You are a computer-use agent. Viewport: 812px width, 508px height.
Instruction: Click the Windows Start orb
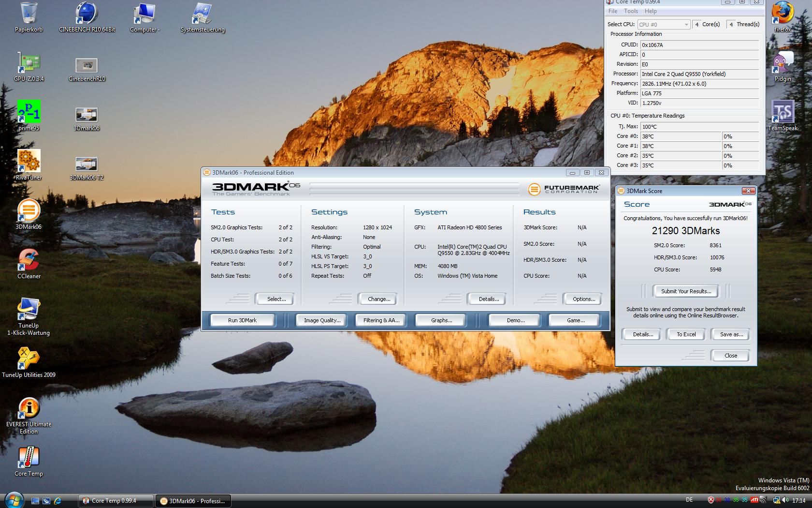pos(14,500)
